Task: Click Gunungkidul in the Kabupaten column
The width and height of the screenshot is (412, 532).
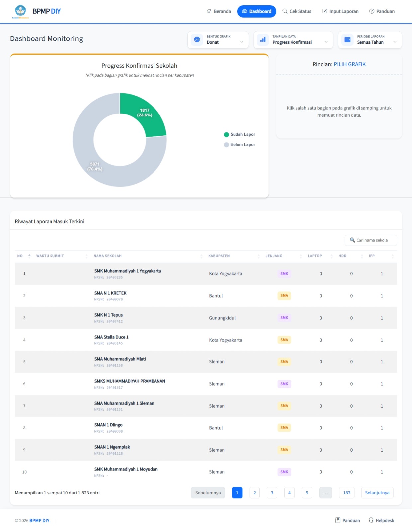Action: [222, 318]
